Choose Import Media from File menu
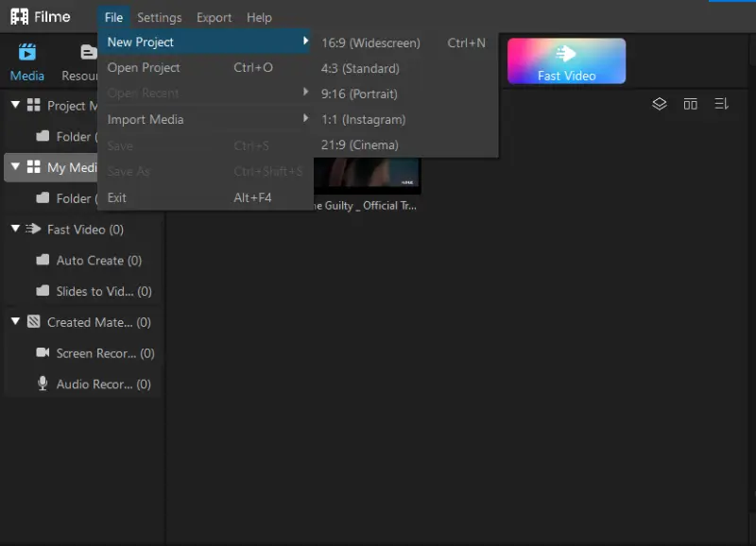Viewport: 756px width, 546px height. point(205,120)
